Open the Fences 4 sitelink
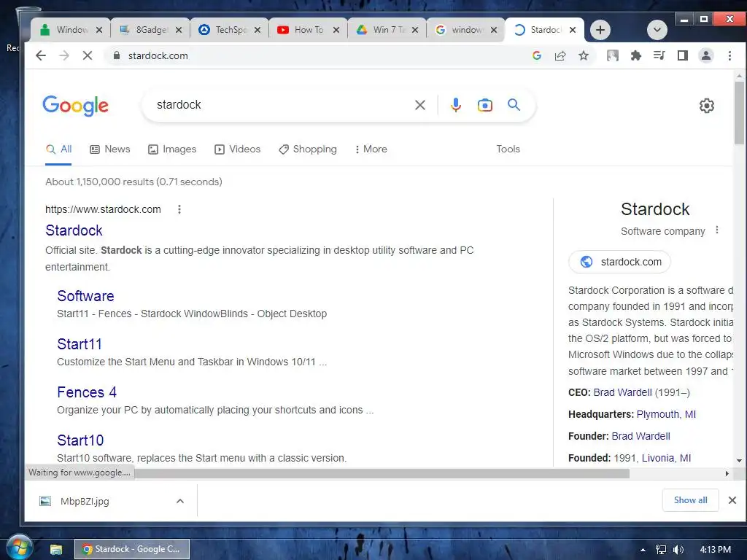This screenshot has height=560, width=747. (87, 392)
